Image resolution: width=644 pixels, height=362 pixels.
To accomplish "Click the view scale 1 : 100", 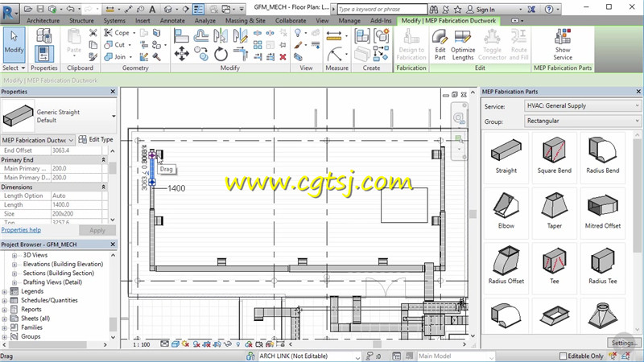I will (x=142, y=344).
